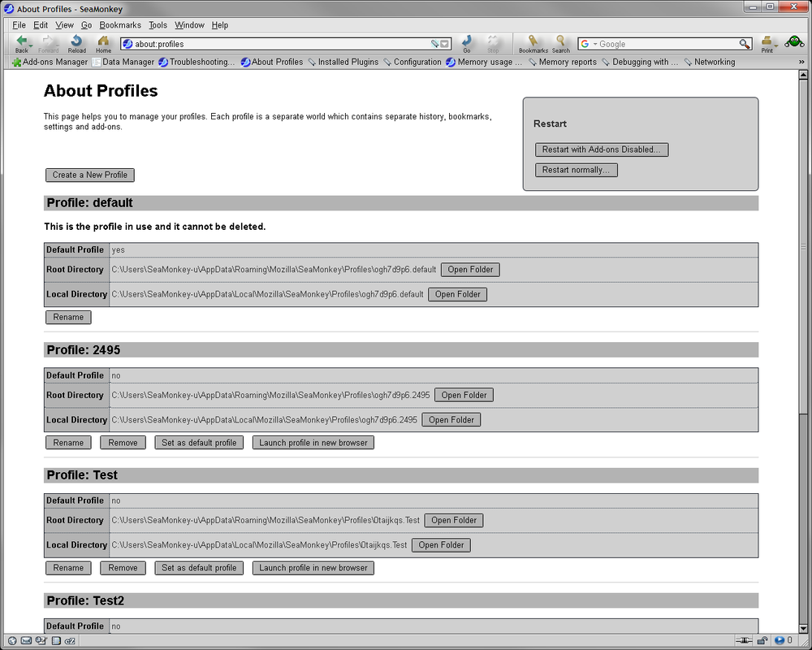
Task: Open the Window menu
Action: [x=189, y=25]
